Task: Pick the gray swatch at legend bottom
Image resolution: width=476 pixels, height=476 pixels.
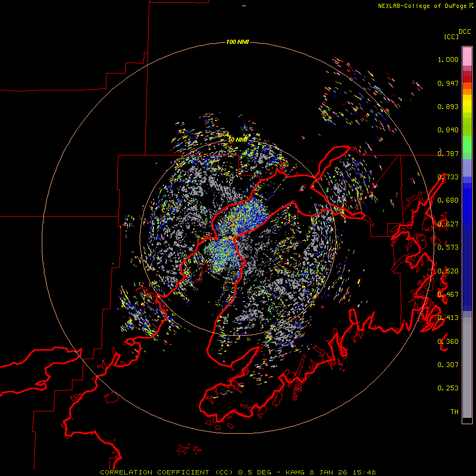Action: coord(467,368)
